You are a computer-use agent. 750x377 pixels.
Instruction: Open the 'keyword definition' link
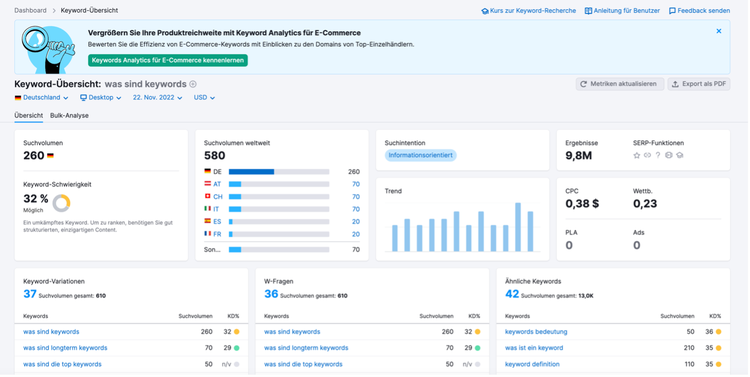pyautogui.click(x=532, y=364)
